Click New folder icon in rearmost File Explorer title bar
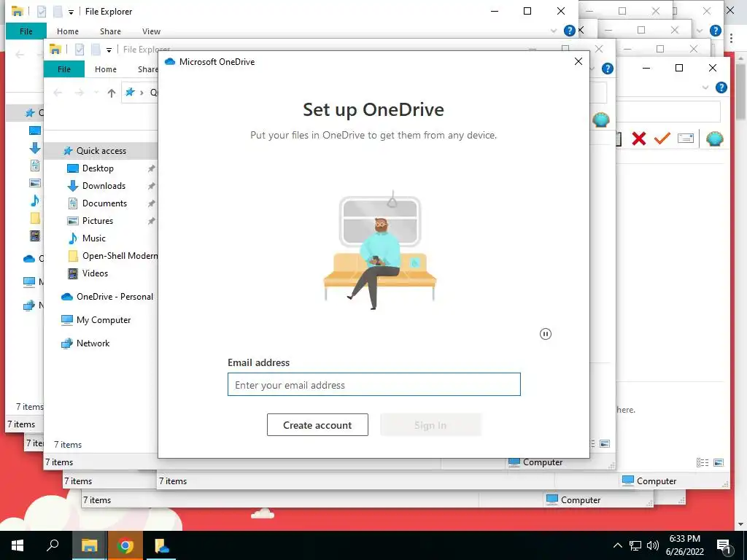747x560 pixels. 57,12
